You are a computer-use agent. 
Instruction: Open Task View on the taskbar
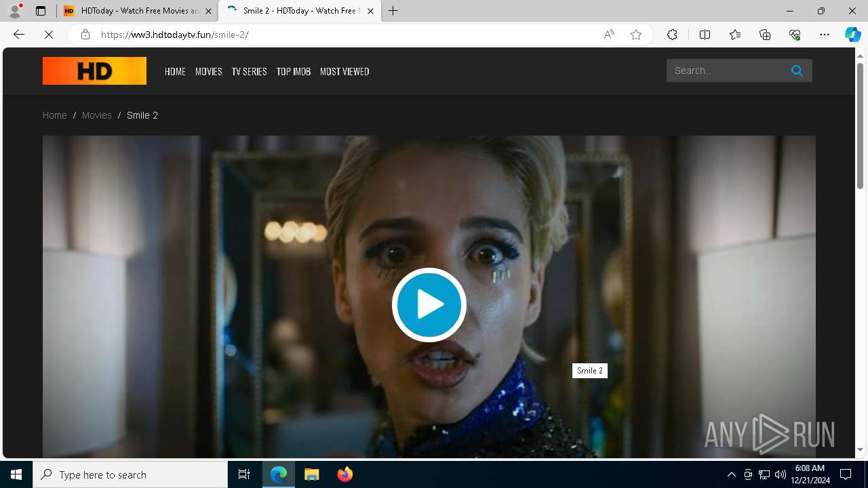click(244, 474)
